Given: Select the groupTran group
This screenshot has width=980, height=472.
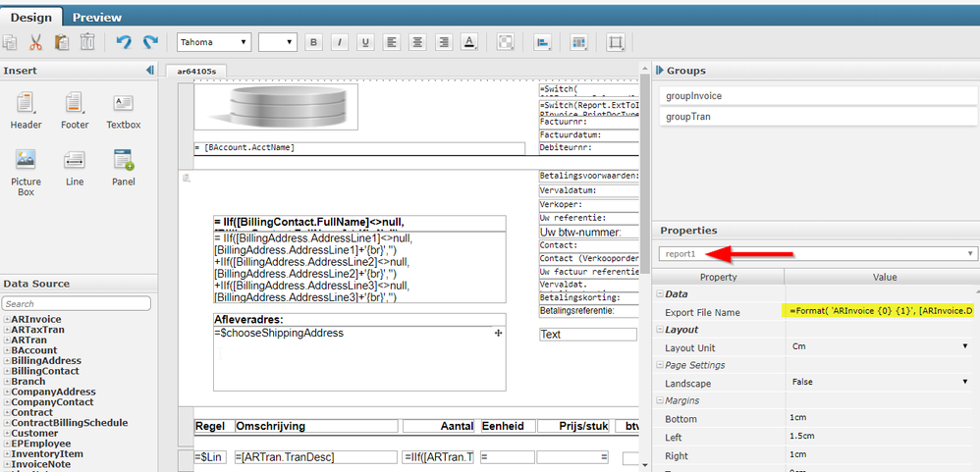Looking at the screenshot, I should [818, 117].
